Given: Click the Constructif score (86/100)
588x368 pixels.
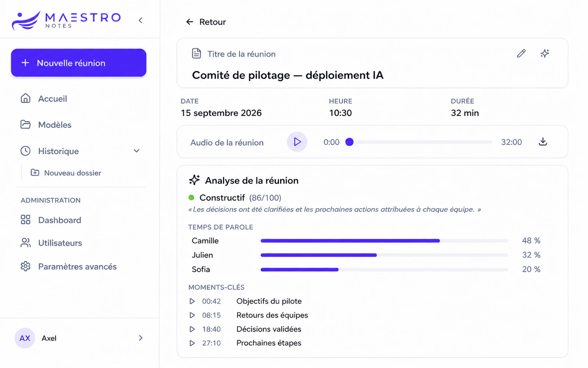Looking at the screenshot, I should pyautogui.click(x=265, y=198).
